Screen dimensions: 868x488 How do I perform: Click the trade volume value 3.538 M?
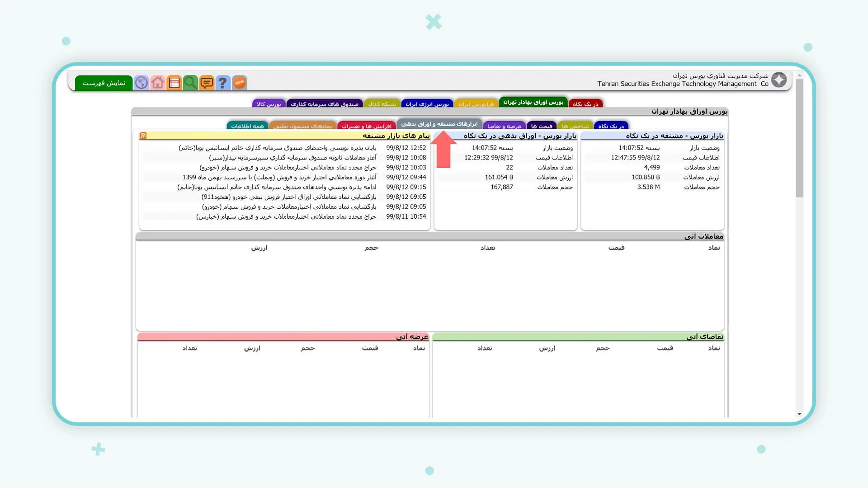(x=648, y=187)
